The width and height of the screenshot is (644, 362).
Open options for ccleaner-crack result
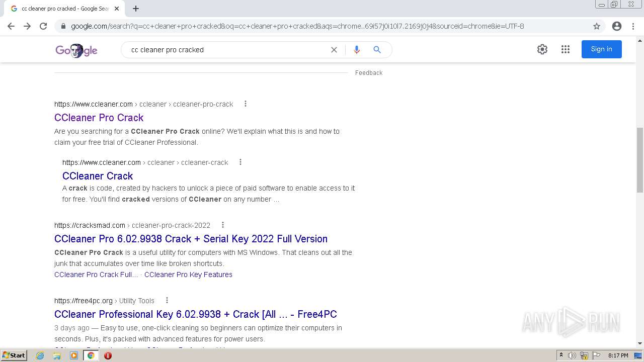240,162
